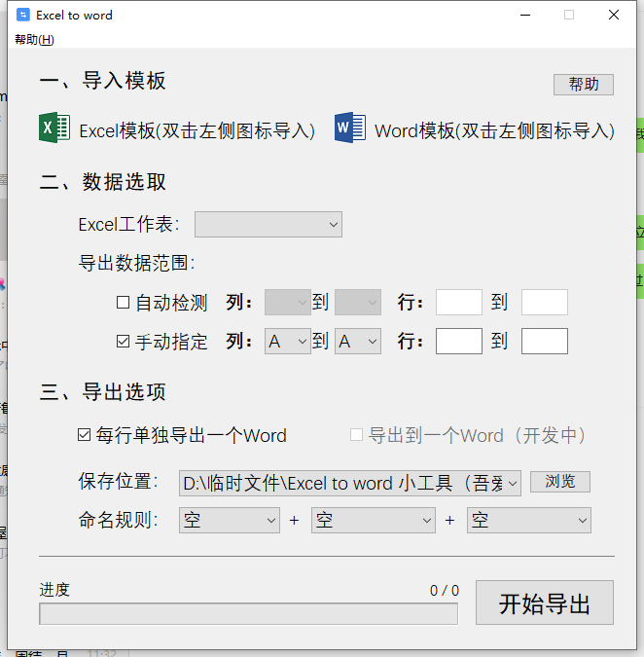Open start column A dropdown in 手动指定 row
This screenshot has width=644, height=657.
tap(288, 341)
